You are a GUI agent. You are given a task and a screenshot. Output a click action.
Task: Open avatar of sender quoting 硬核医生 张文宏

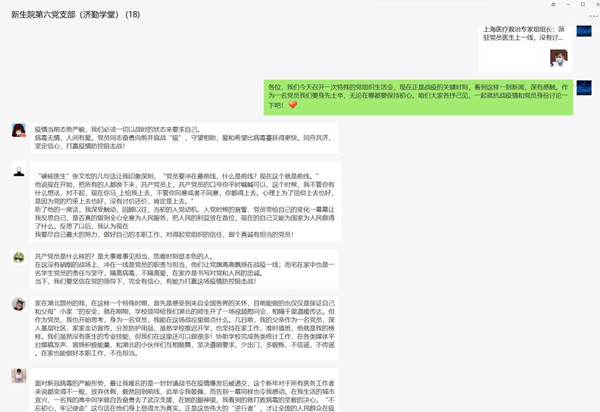click(18, 172)
